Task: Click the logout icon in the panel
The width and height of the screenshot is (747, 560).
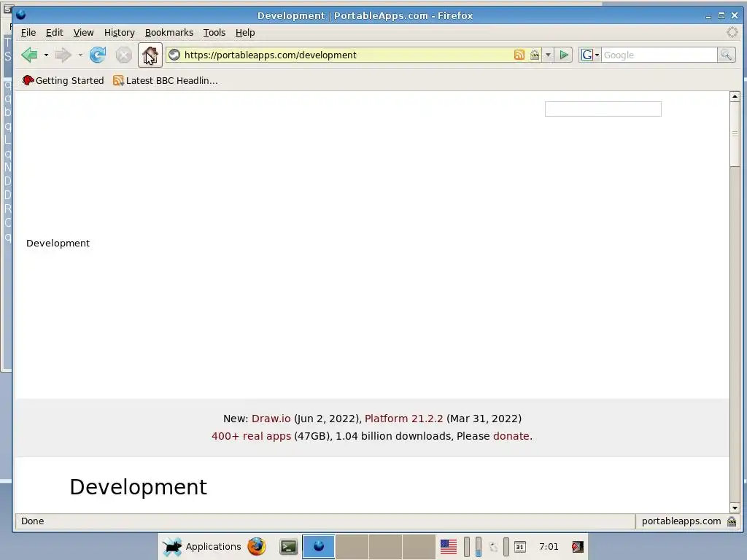Action: (x=578, y=547)
